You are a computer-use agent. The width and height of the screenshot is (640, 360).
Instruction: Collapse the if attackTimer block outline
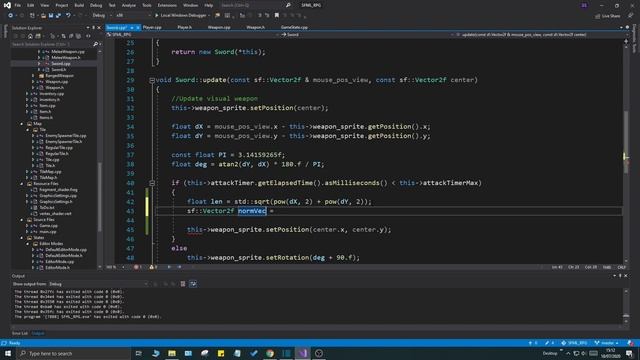click(x=152, y=183)
